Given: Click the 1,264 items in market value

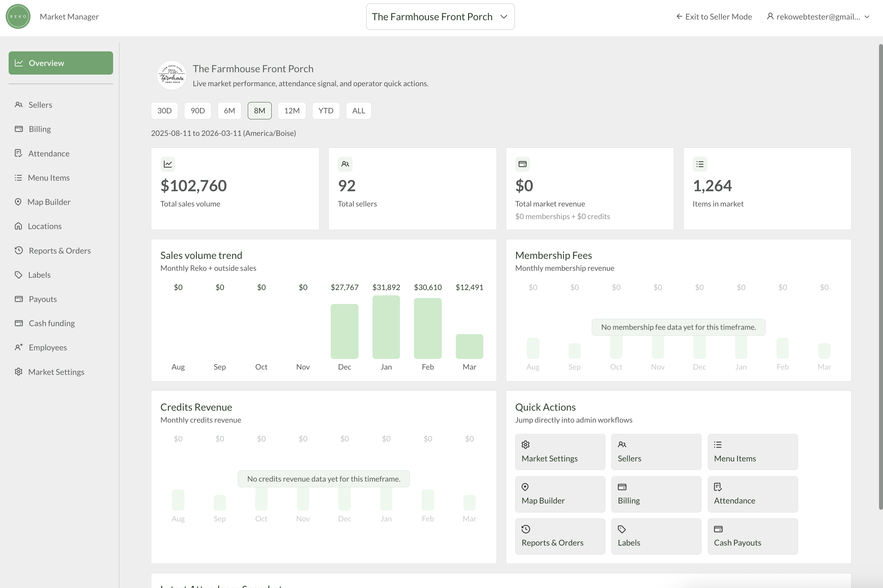Looking at the screenshot, I should coord(712,186).
